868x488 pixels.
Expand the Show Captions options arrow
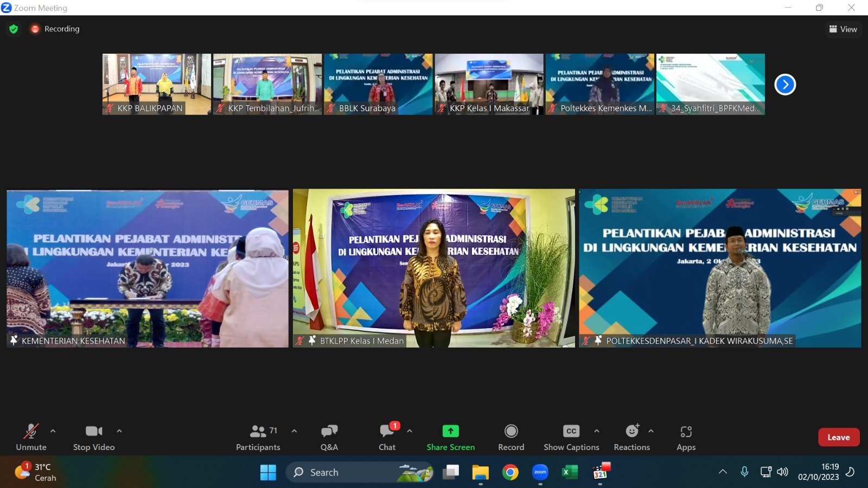coord(596,431)
